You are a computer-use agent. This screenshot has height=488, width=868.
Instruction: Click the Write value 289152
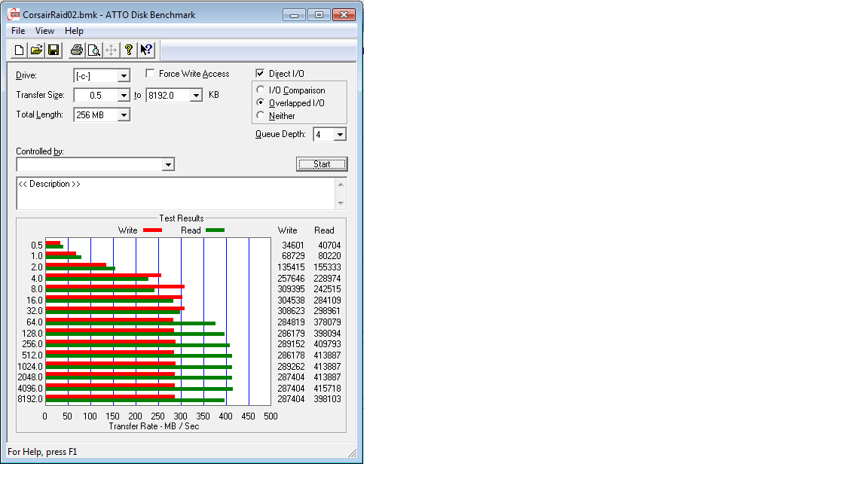coord(291,344)
